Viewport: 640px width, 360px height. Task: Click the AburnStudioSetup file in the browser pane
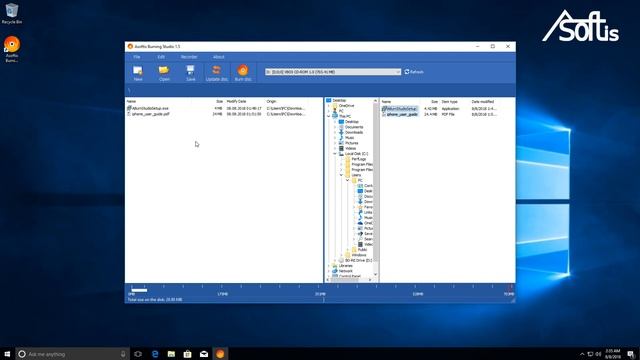coord(400,109)
